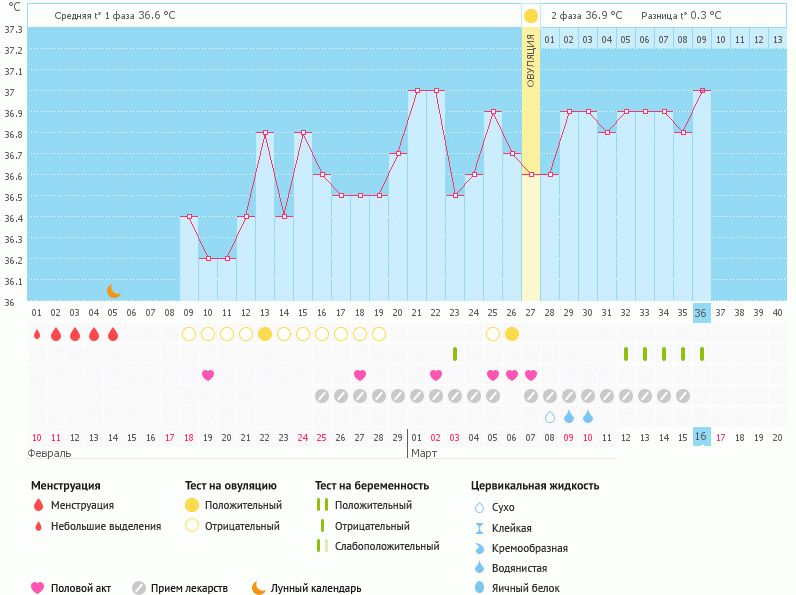Image resolution: width=796 pixels, height=595 pixels.
Task: Click the Тест на овуляцию legend heading
Action: point(230,485)
